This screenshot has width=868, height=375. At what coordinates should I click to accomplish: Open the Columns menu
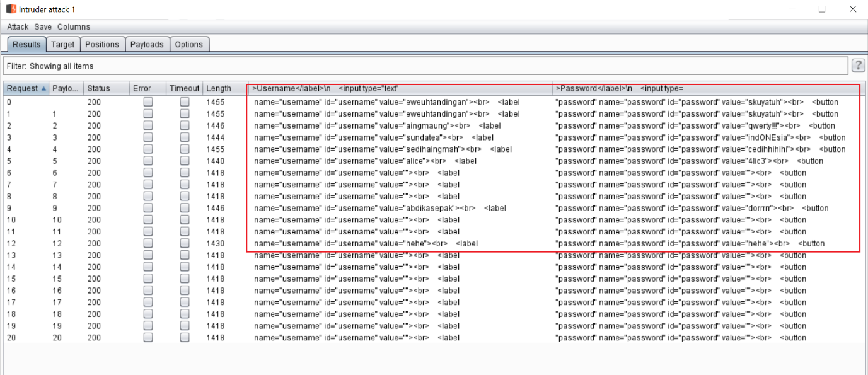(x=74, y=27)
